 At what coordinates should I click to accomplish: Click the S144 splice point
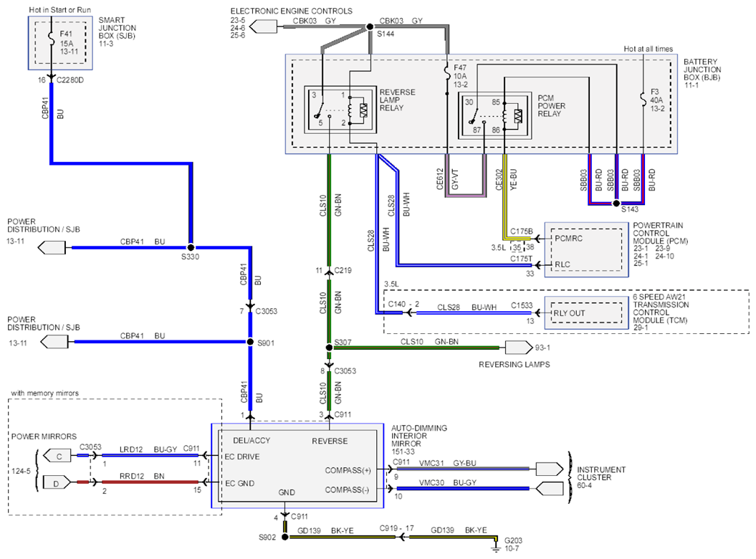(x=370, y=27)
